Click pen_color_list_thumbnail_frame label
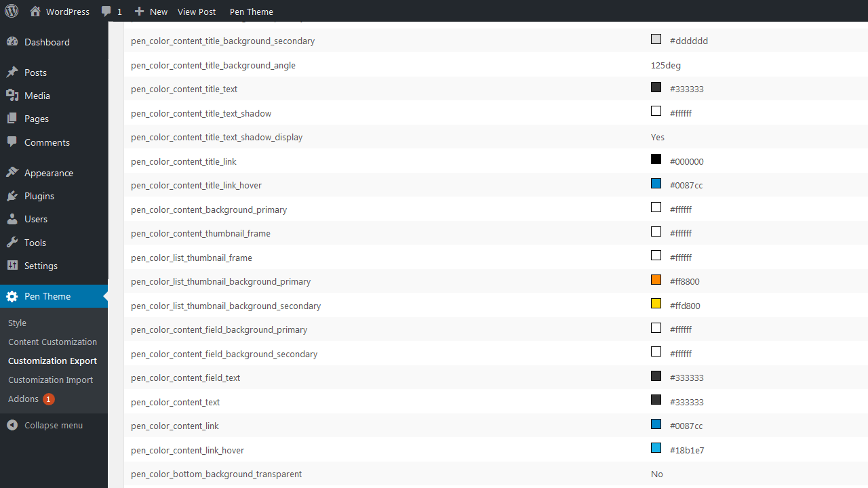 [x=191, y=258]
